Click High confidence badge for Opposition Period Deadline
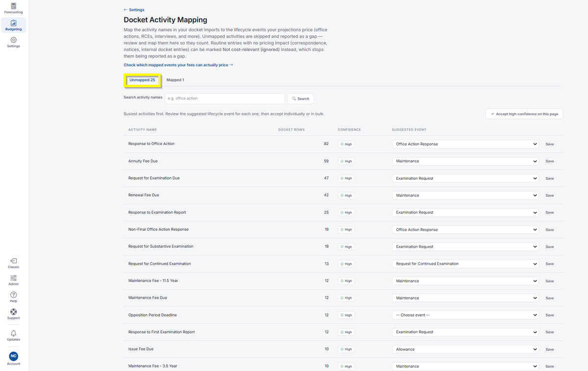The image size is (588, 371). coord(346,315)
